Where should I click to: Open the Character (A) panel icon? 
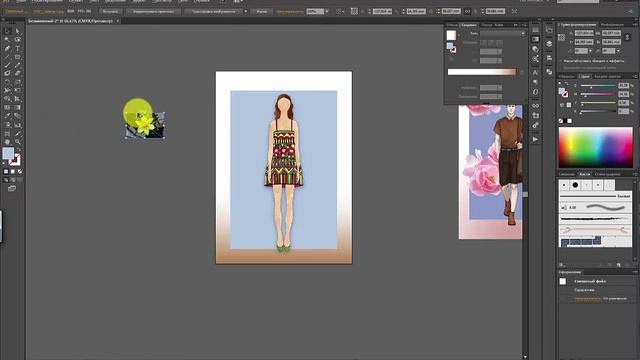tap(536, 72)
